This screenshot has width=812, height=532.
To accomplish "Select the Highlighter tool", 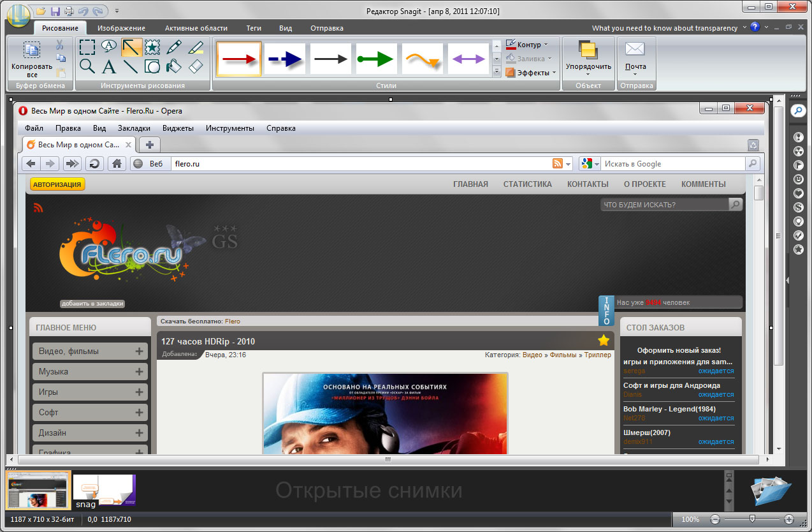I will (196, 47).
